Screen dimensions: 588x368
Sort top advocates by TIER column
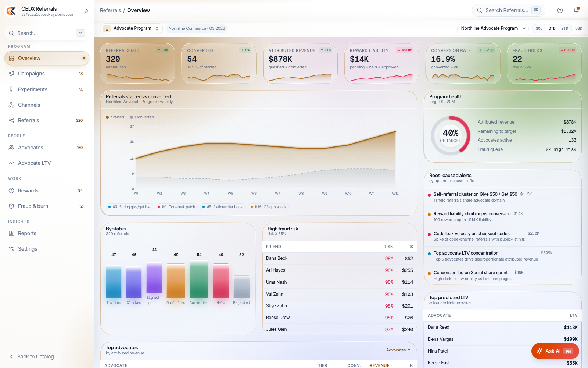pos(322,365)
